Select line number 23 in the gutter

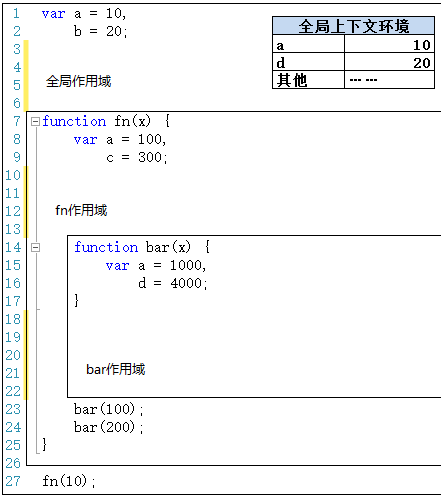(x=13, y=409)
